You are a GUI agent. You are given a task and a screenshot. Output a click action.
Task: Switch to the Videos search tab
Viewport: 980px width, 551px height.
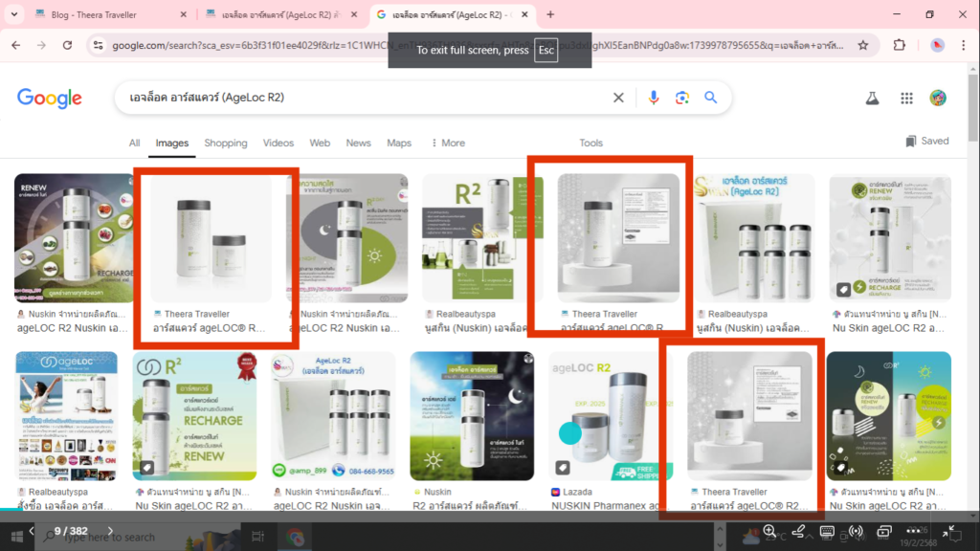278,143
